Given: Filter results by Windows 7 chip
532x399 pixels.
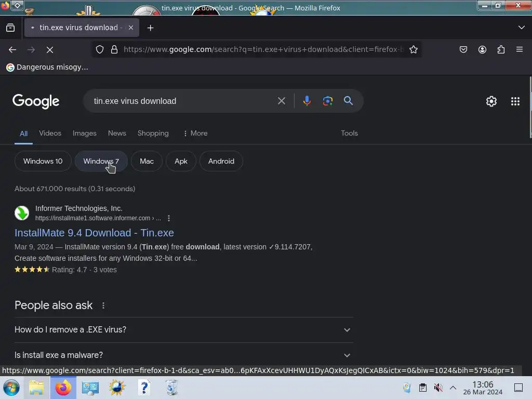Looking at the screenshot, I should [x=101, y=161].
